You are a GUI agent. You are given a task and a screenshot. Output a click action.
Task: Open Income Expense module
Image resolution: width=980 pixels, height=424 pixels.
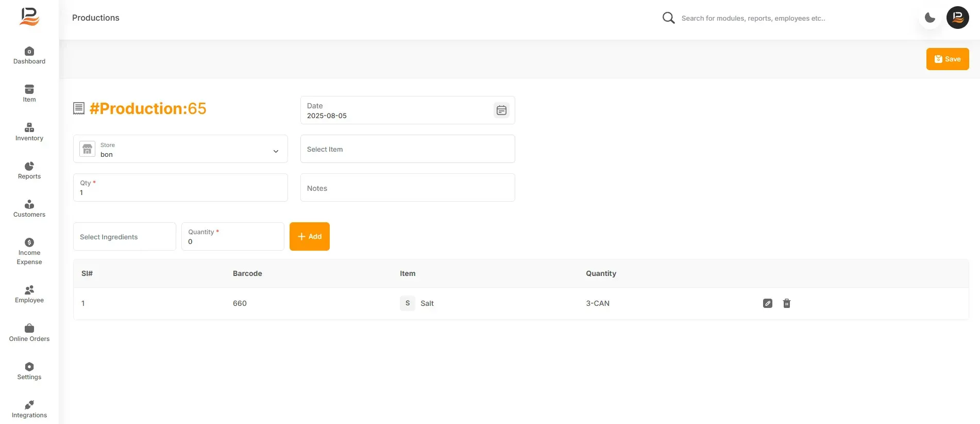pos(29,252)
